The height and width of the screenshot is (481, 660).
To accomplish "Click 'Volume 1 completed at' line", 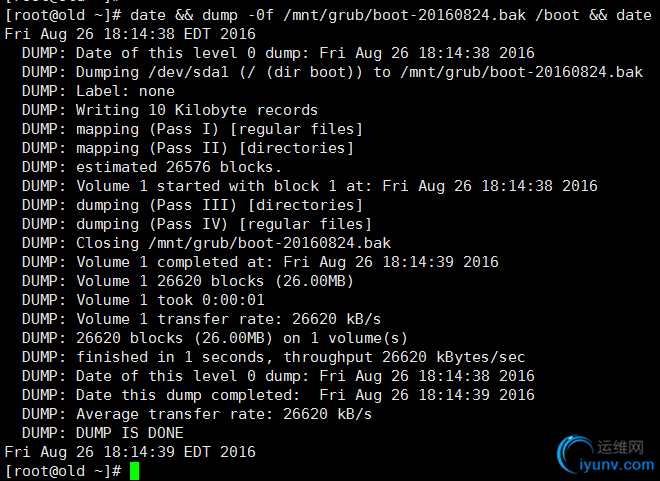I will tap(260, 262).
